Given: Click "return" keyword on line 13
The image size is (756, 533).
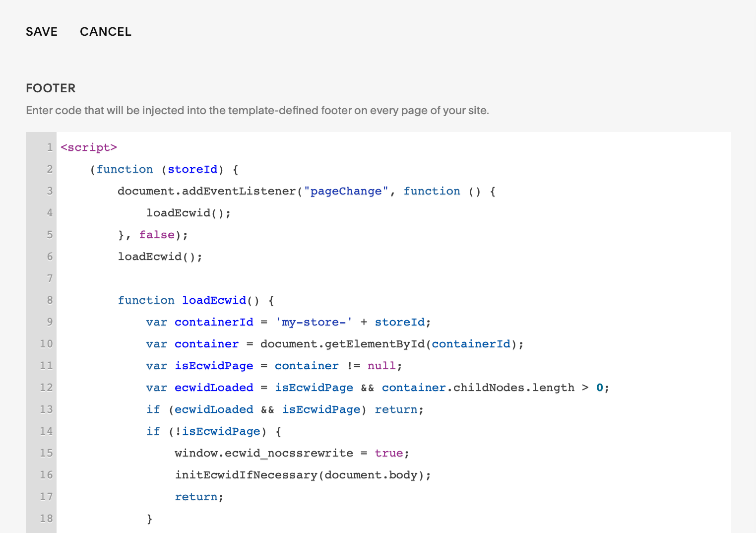Looking at the screenshot, I should pos(396,409).
